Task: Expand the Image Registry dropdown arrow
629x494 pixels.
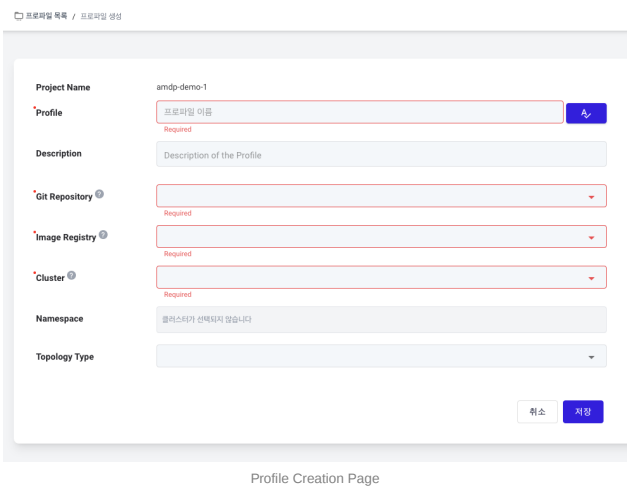Action: (591, 238)
